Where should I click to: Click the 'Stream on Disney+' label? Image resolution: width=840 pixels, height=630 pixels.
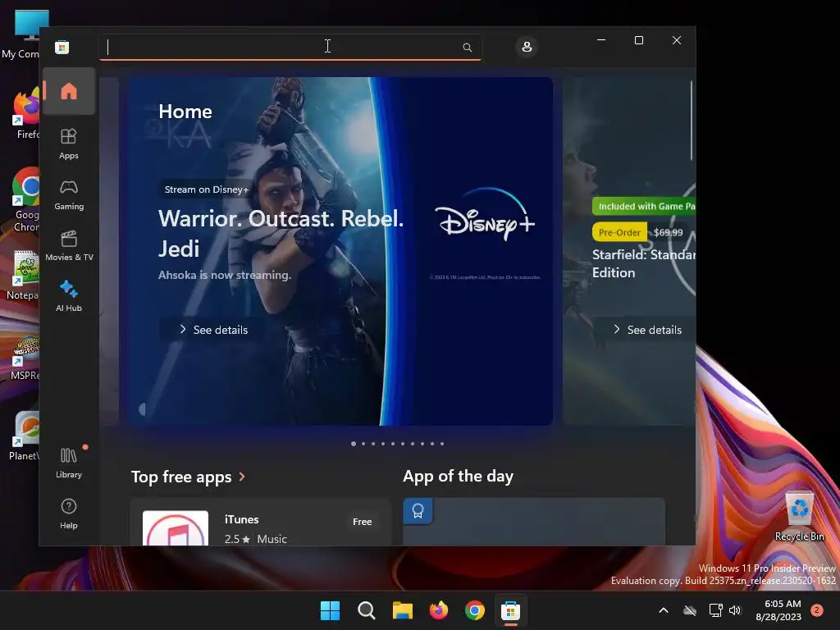click(x=207, y=189)
